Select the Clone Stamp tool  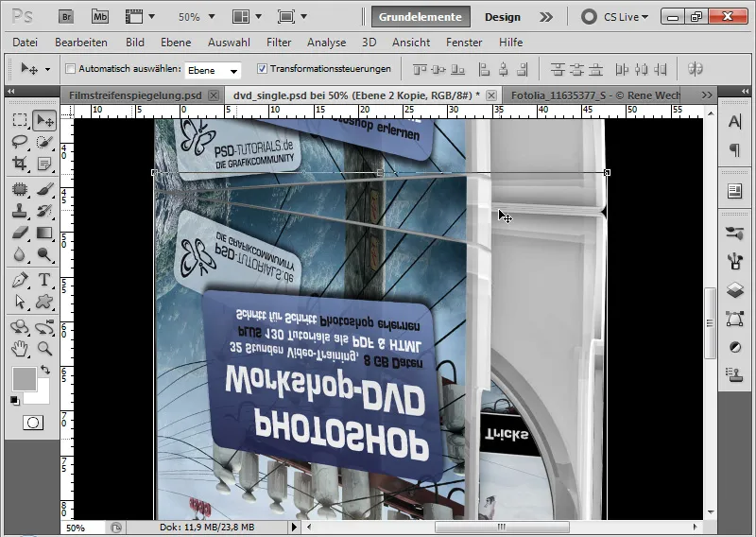[19, 211]
